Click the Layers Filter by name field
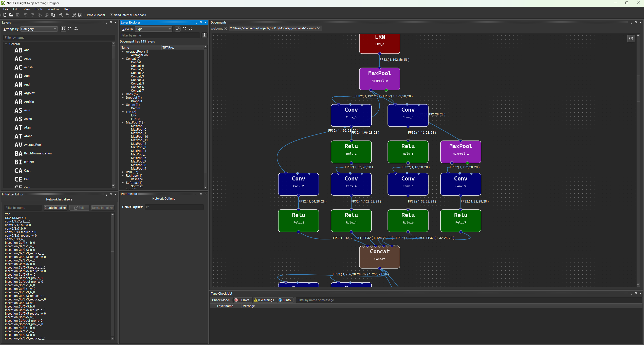This screenshot has height=345, width=644. tap(59, 38)
